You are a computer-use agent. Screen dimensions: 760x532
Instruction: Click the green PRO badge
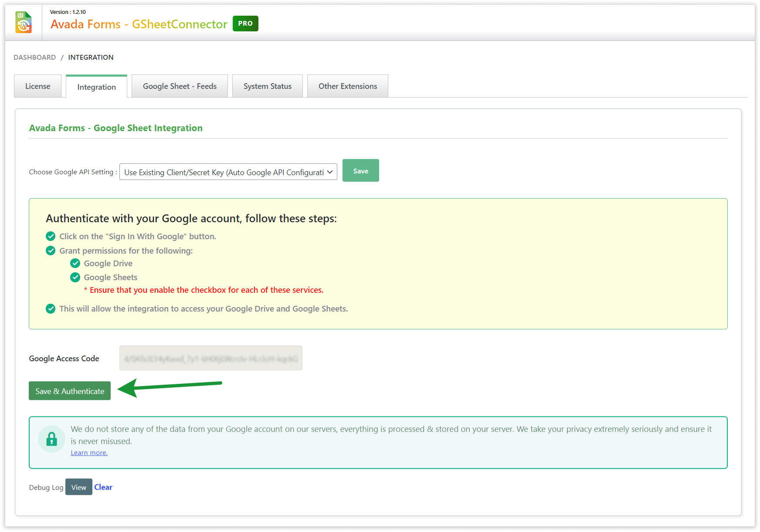coord(245,24)
